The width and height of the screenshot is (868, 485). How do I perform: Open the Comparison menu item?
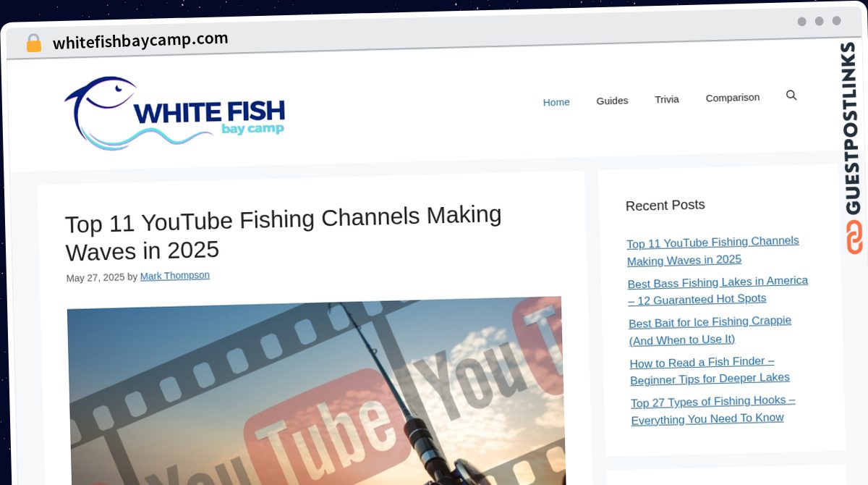732,97
